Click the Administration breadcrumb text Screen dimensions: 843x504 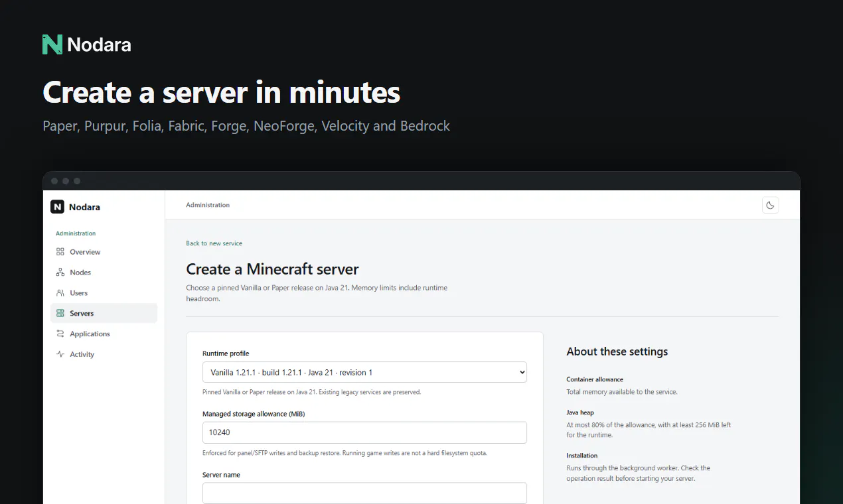(208, 205)
